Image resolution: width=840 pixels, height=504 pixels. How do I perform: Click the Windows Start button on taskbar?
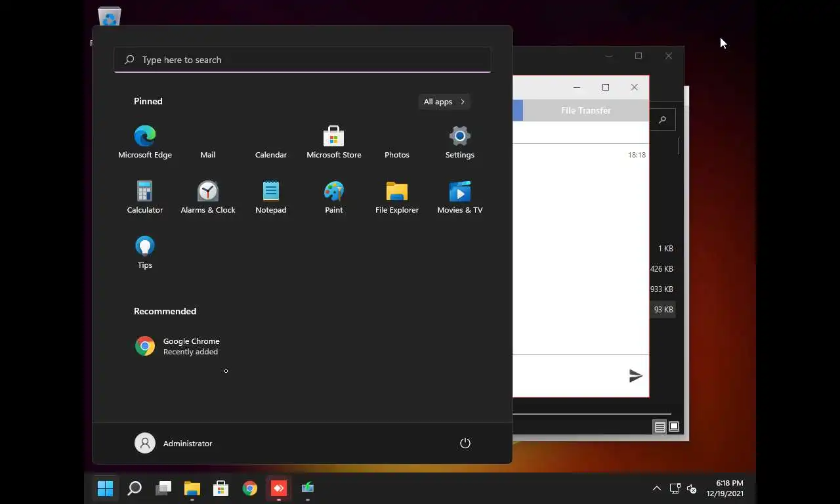(105, 488)
